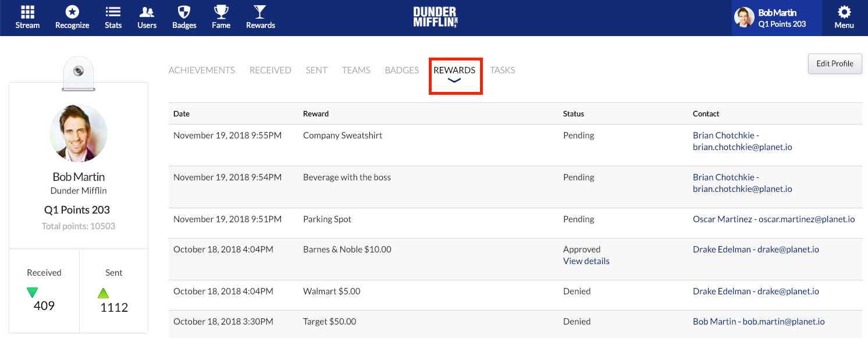The height and width of the screenshot is (338, 868).
Task: Open the Fame trophy icon
Action: click(221, 12)
